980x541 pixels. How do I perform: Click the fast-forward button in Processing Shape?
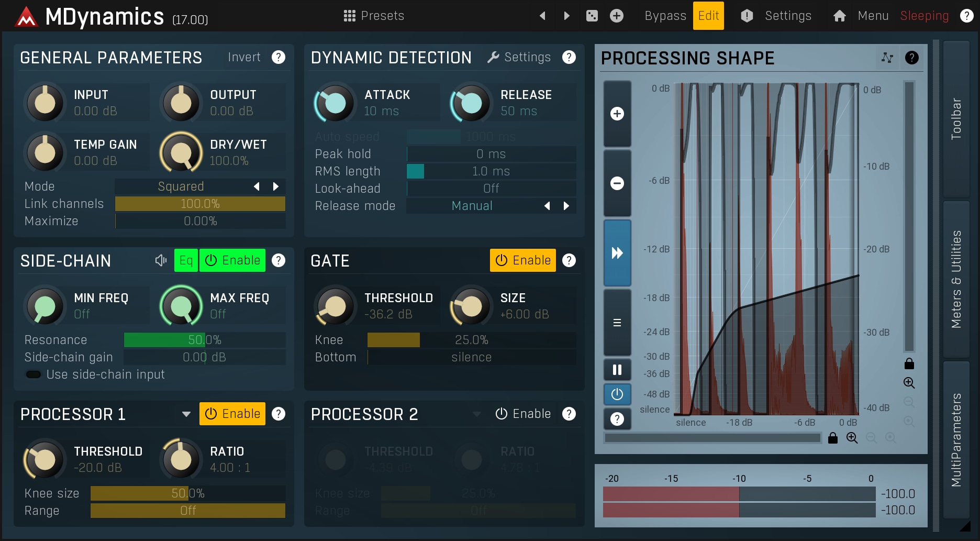(x=617, y=253)
